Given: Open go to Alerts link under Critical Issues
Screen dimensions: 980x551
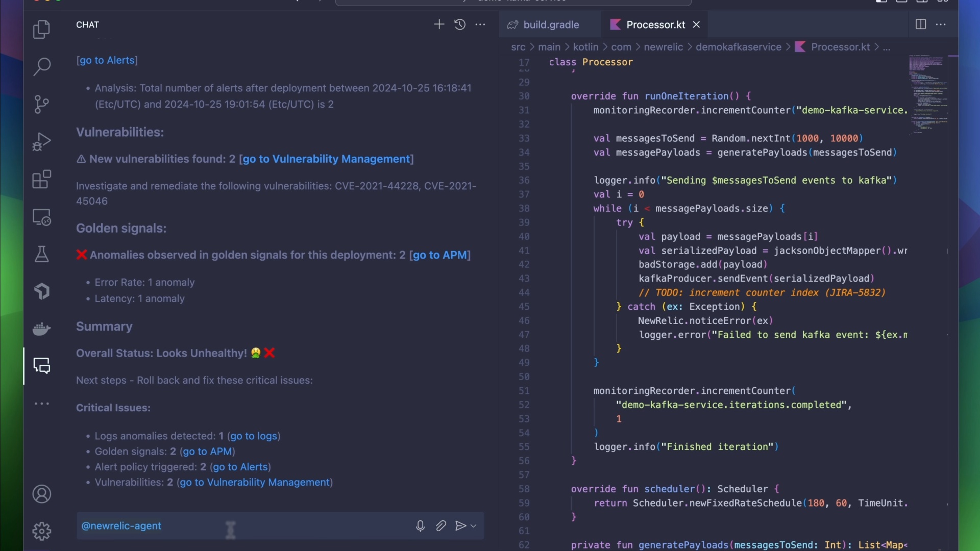Looking at the screenshot, I should click(240, 467).
